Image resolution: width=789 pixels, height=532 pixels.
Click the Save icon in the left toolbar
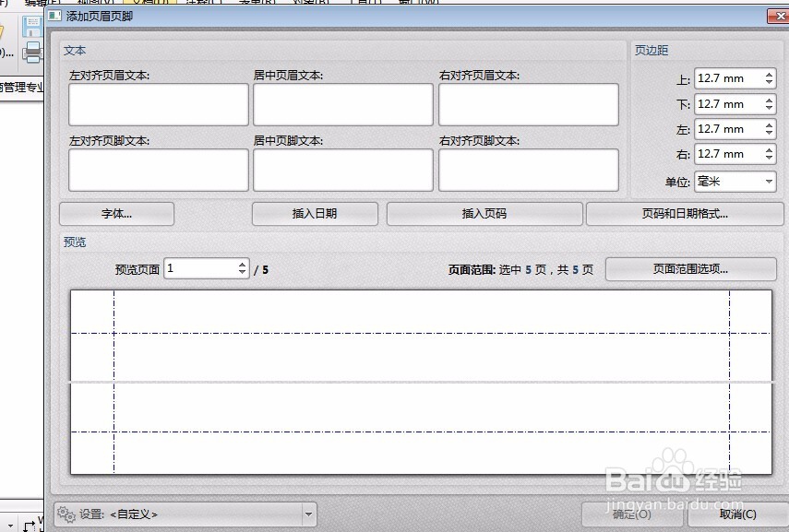(32, 26)
